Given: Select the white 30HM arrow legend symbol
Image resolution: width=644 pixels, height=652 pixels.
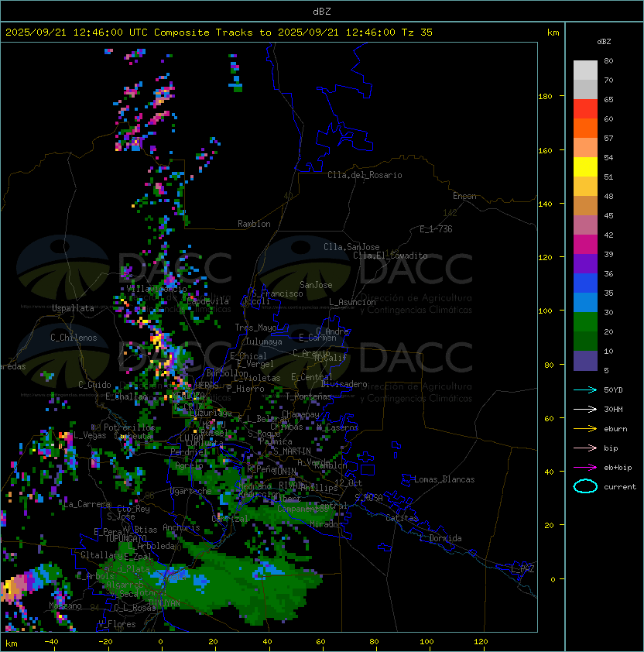Looking at the screenshot, I should pyautogui.click(x=585, y=409).
